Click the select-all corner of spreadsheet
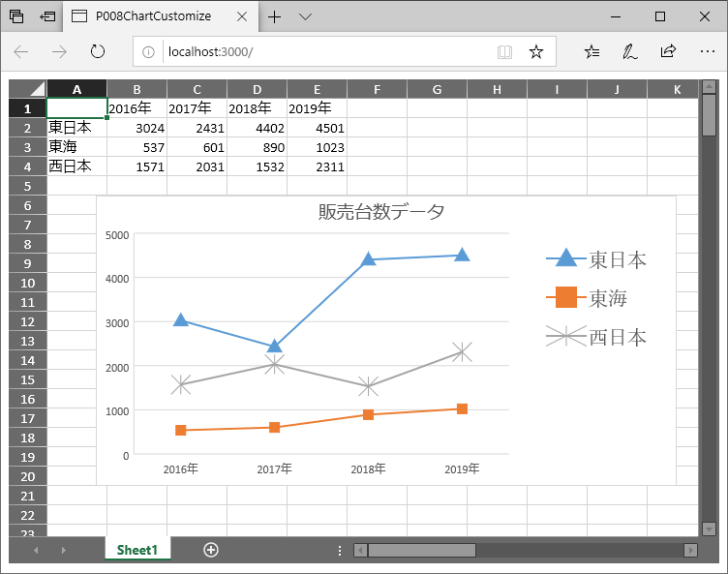 [28, 89]
